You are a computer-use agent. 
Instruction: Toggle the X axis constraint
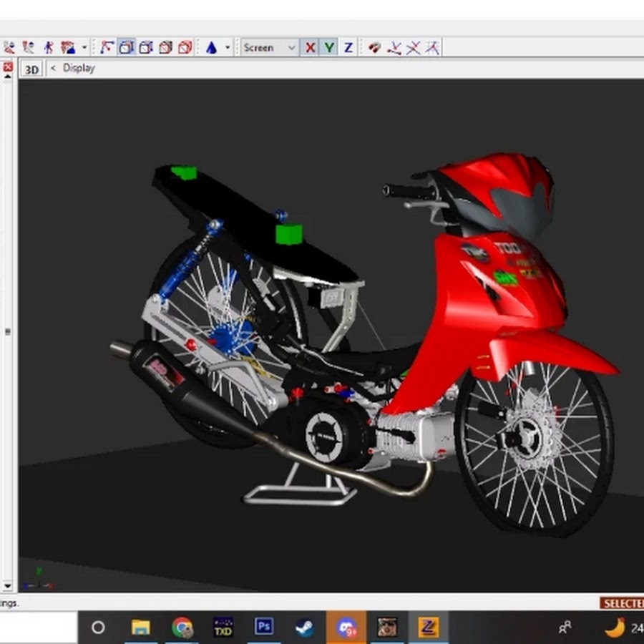pyautogui.click(x=310, y=48)
